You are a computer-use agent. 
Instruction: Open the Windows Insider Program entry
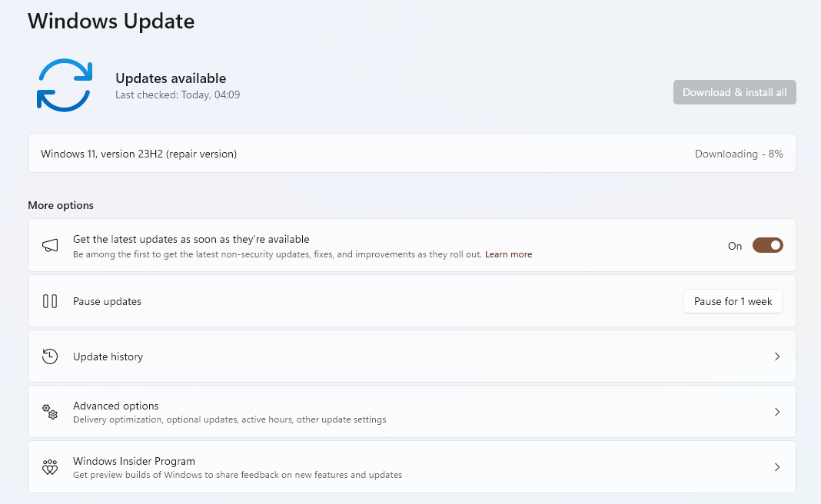tap(135, 461)
